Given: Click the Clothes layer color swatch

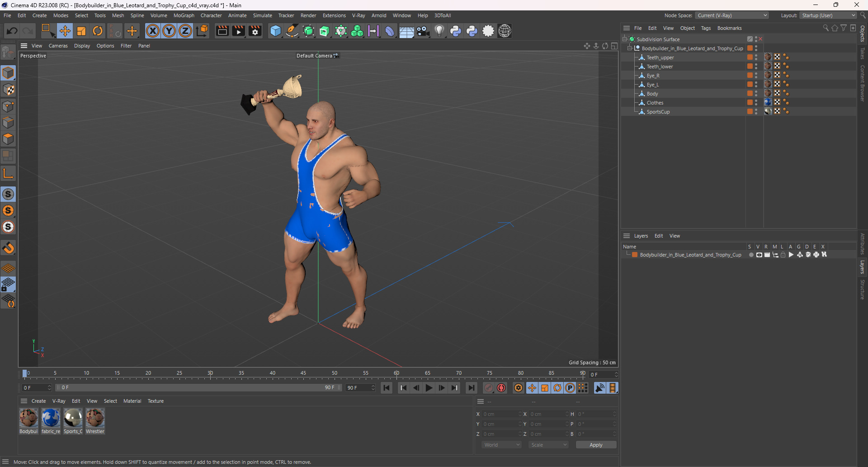Looking at the screenshot, I should tap(750, 103).
